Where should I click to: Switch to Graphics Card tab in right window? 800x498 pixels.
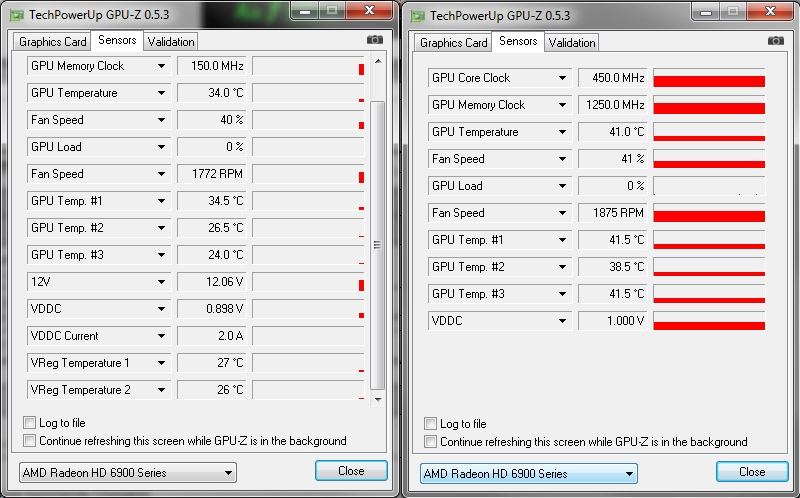click(453, 43)
